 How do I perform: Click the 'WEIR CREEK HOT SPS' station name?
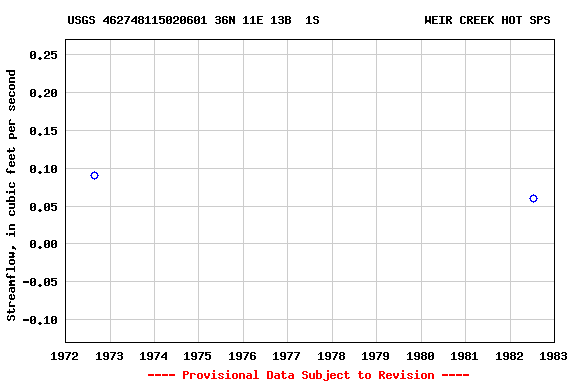tap(487, 20)
